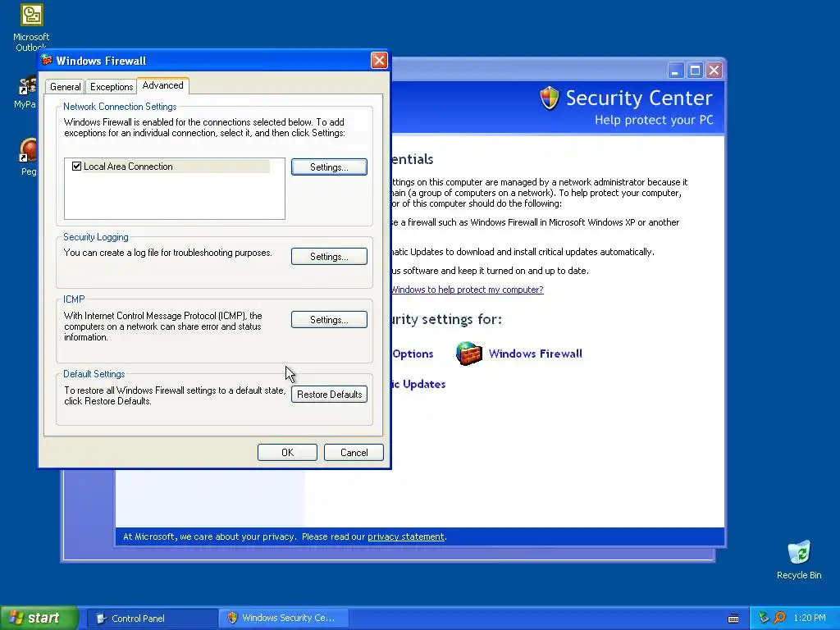840x630 pixels.
Task: Click the keyboard icon in the taskbar
Action: 733,619
